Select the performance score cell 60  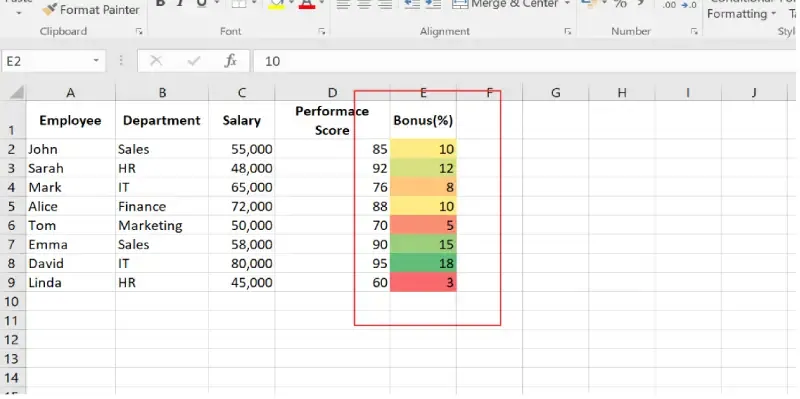[332, 283]
